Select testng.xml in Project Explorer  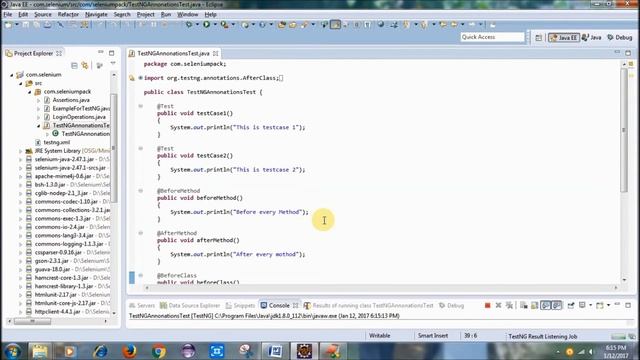(x=56, y=142)
